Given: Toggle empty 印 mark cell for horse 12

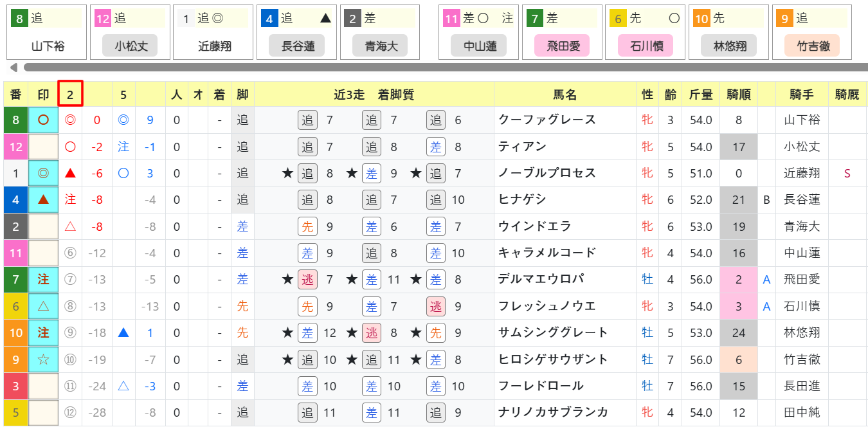Looking at the screenshot, I should pos(43,147).
